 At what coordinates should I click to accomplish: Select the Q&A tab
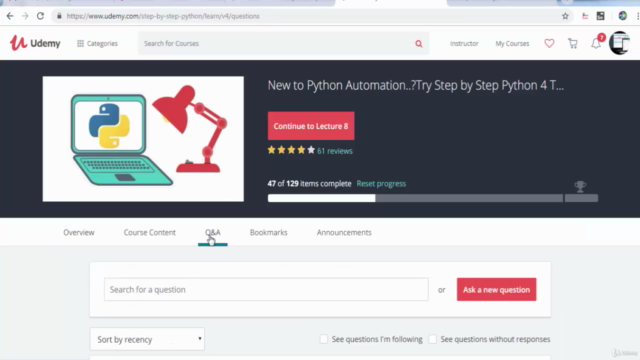point(213,232)
